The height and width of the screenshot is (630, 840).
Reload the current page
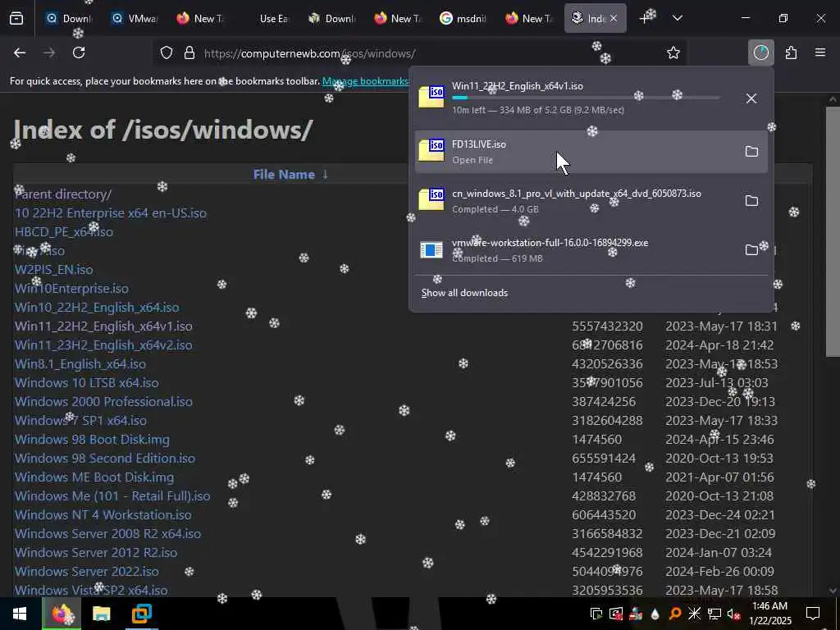(79, 52)
